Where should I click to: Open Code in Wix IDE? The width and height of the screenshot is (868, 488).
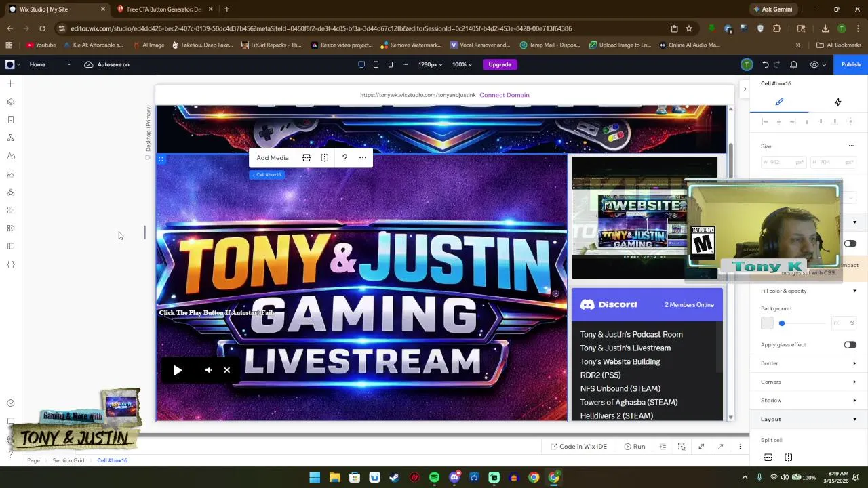(578, 447)
